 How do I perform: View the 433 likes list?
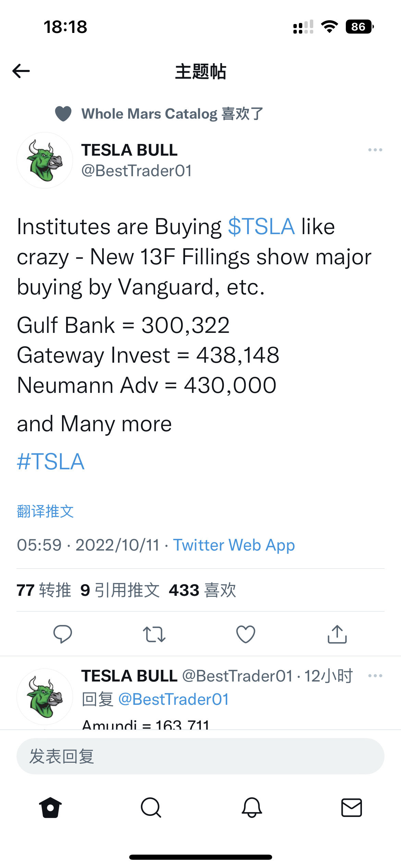(x=203, y=590)
